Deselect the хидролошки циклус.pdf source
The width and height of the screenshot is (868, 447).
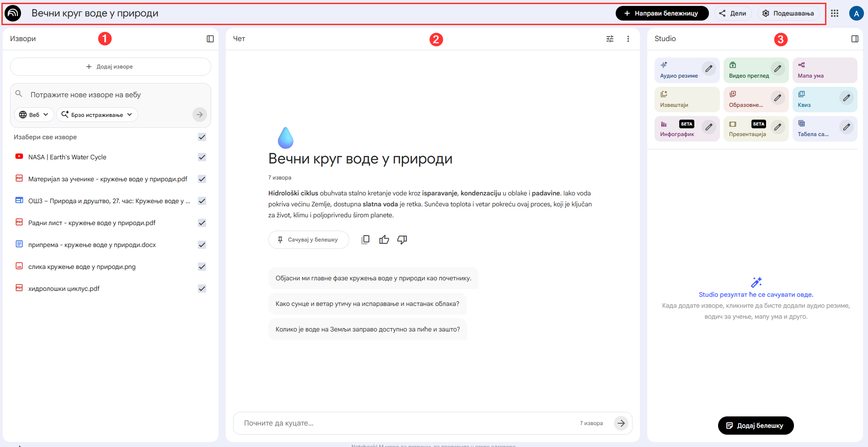point(202,289)
